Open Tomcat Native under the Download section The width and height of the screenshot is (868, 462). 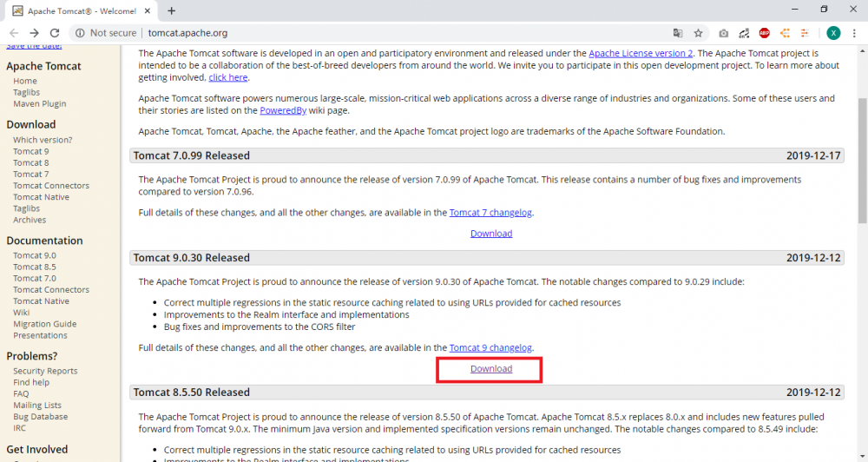tap(41, 197)
